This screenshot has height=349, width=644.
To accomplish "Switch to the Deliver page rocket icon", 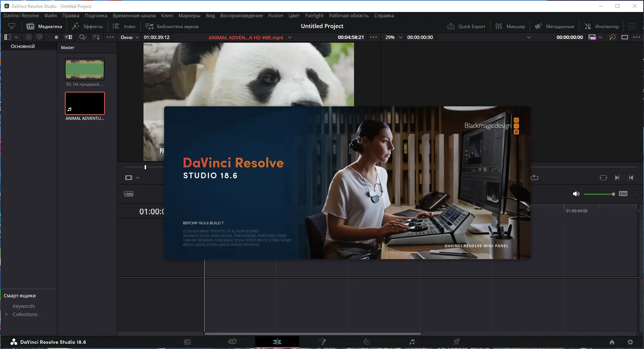I will point(456,342).
